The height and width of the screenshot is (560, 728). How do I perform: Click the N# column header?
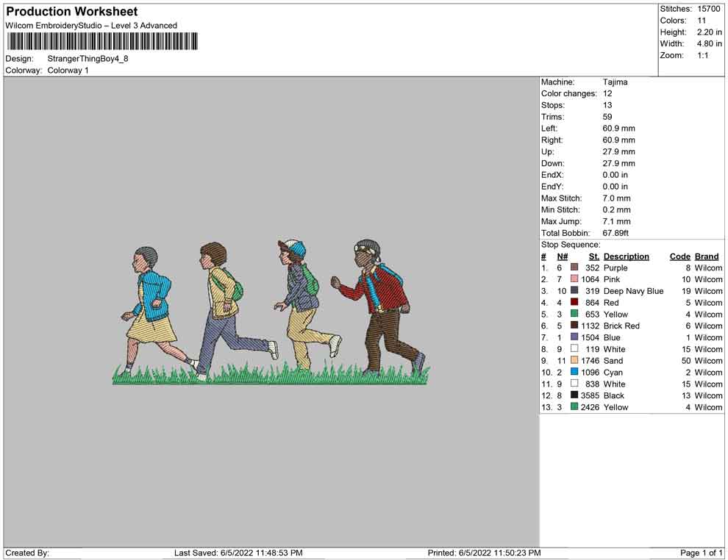click(562, 256)
